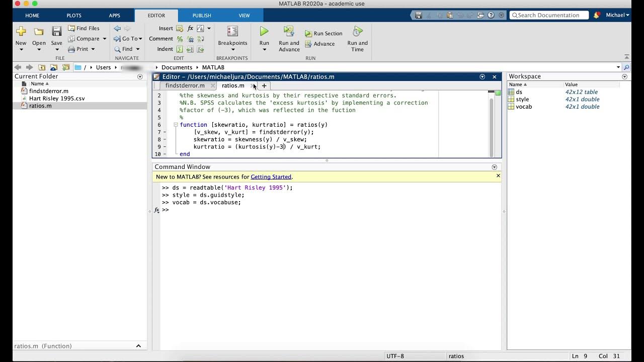Click the switch windows icon in quick access
The image size is (644, 362).
(x=480, y=15)
